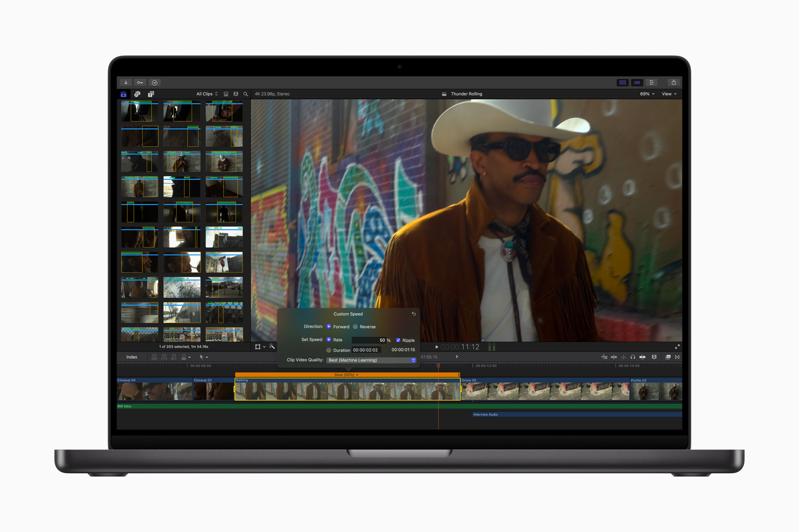Select the Reverse direction radio button
The width and height of the screenshot is (799, 532).
click(355, 326)
